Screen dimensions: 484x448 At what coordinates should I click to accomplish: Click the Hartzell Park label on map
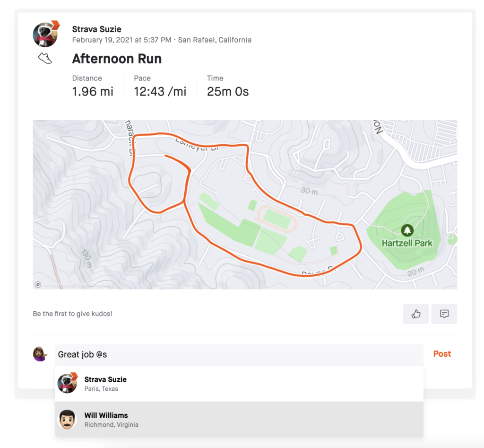point(407,243)
